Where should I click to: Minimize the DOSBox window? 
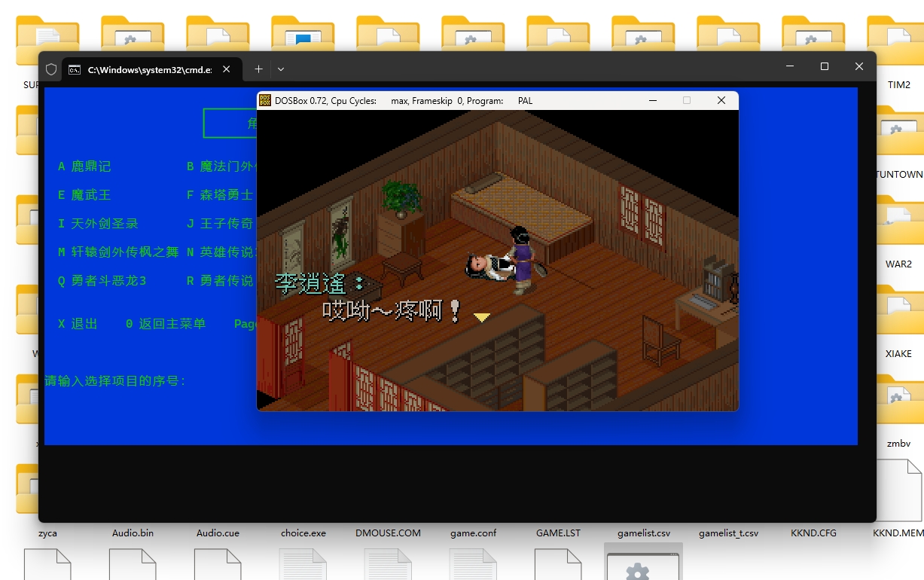click(x=651, y=100)
